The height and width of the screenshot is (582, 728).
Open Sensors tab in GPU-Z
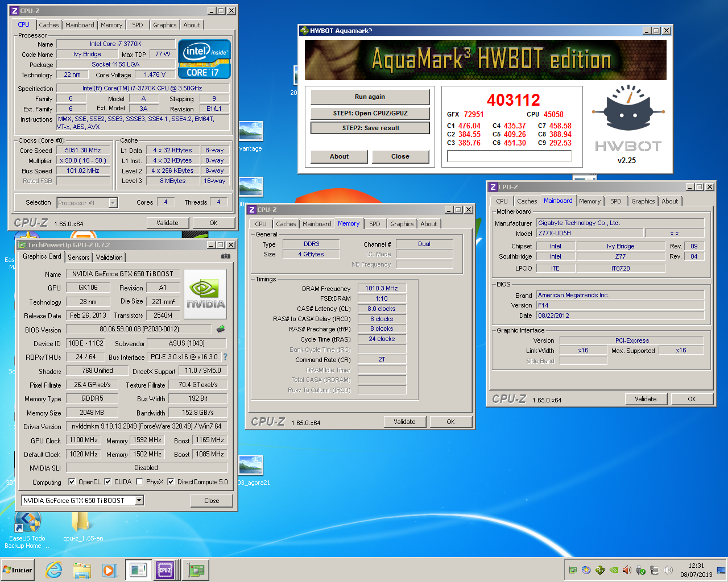coord(78,257)
